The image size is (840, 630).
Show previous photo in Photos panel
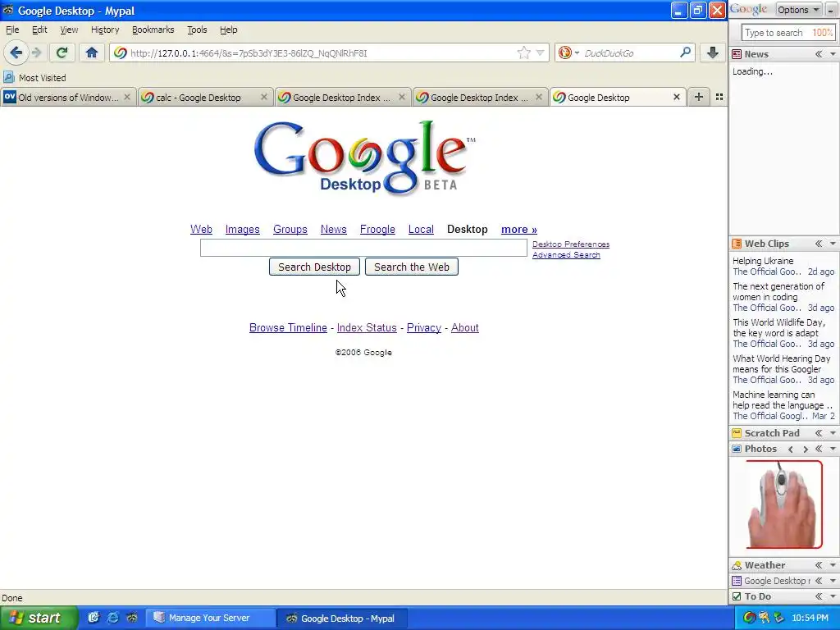[x=791, y=449]
